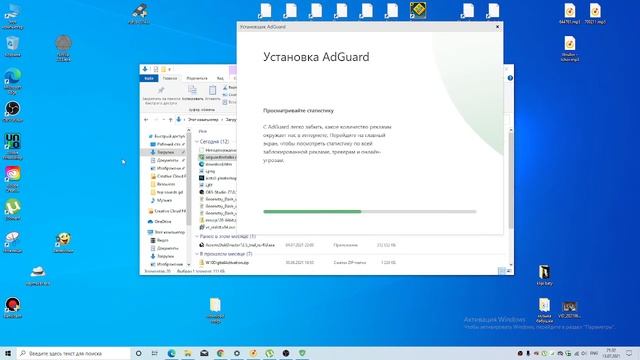Click AdGuard green shield taskbar icon
640x360 pixels.
point(302,353)
